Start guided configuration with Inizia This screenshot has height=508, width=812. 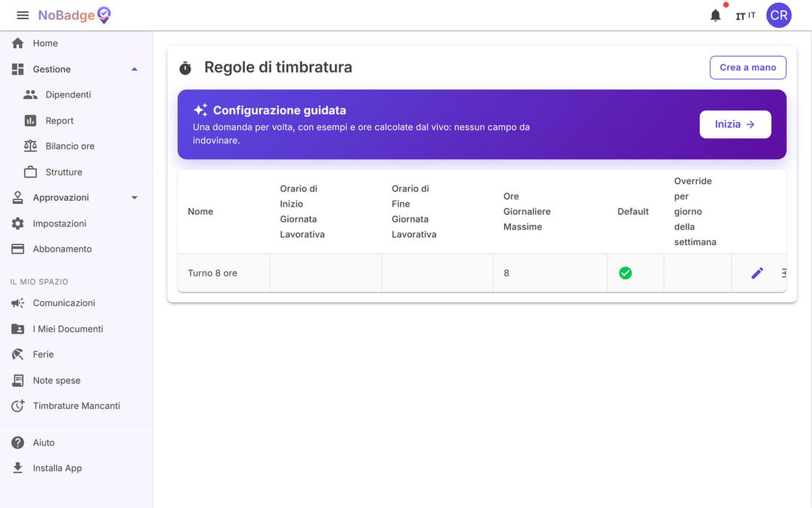[x=734, y=124]
